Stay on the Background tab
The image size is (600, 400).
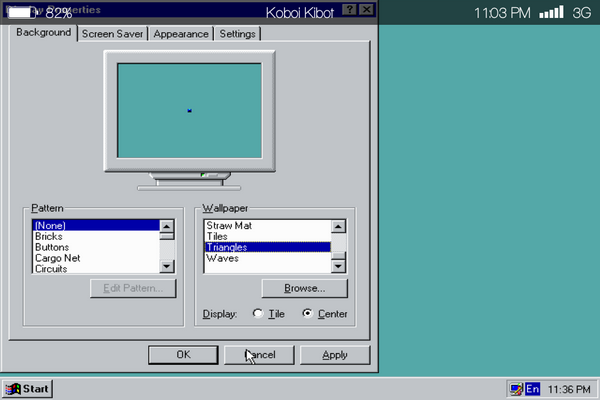(x=43, y=33)
